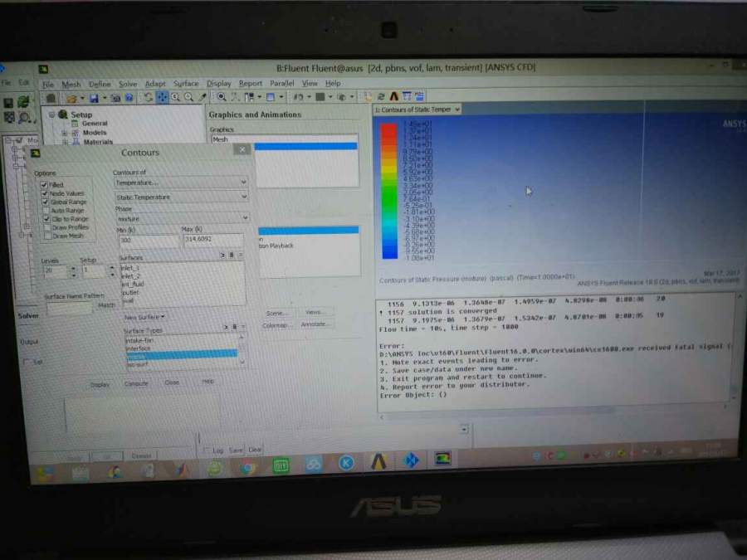The image size is (747, 560).
Task: Click the ANSYS Workbench icon on taskbar
Action: tap(378, 462)
